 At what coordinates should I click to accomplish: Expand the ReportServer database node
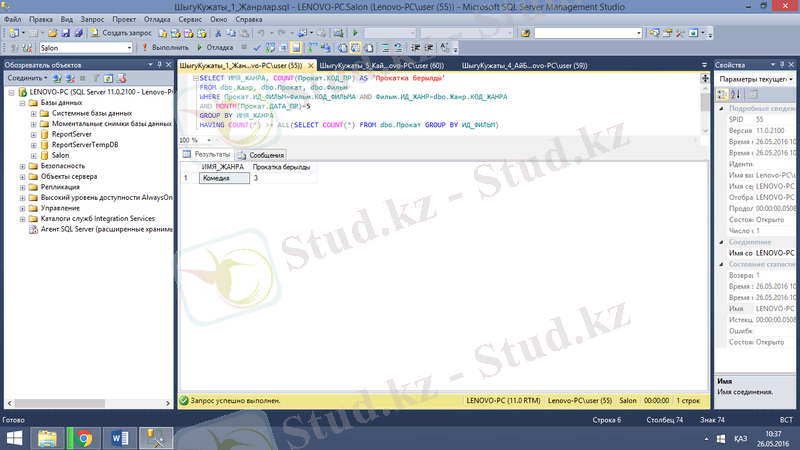(x=34, y=135)
